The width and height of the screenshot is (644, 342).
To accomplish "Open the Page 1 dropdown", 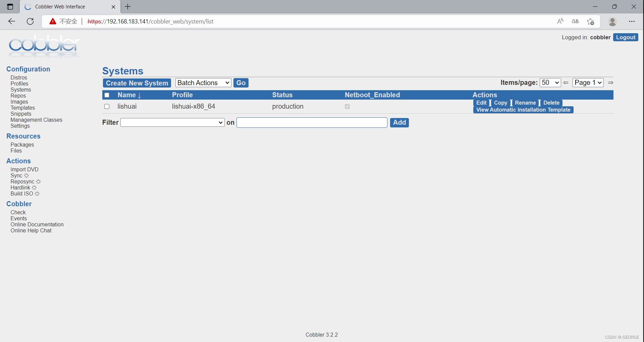I will pyautogui.click(x=588, y=83).
